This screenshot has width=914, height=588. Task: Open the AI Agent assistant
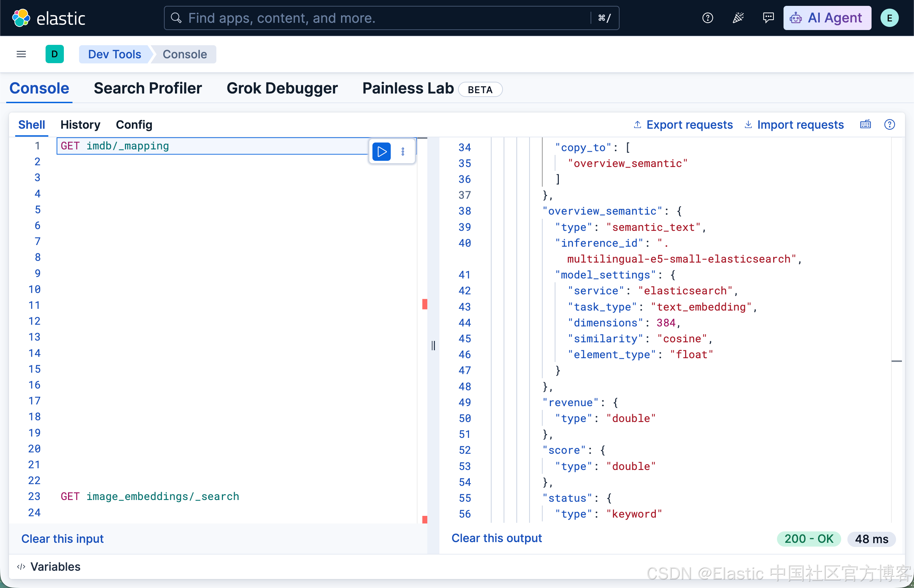(827, 18)
